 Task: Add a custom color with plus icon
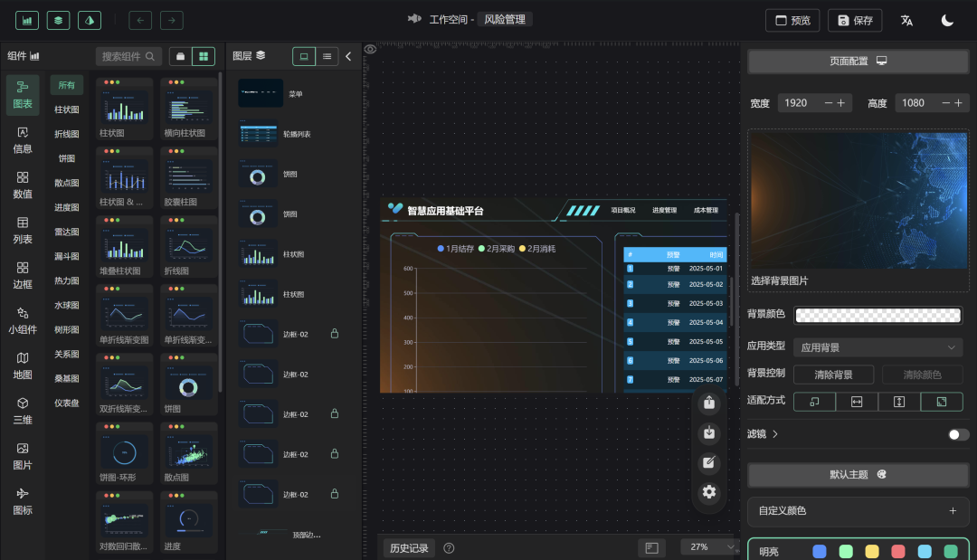pyautogui.click(x=953, y=511)
